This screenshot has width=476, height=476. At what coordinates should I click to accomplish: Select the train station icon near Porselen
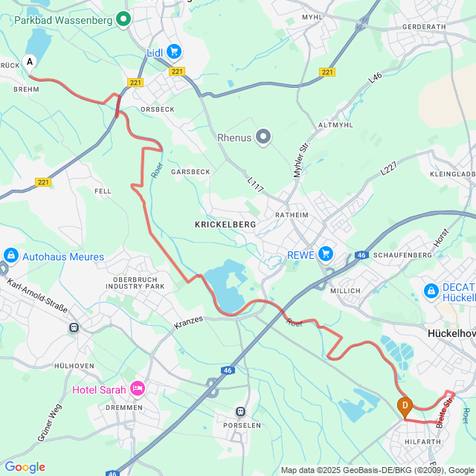[240, 411]
